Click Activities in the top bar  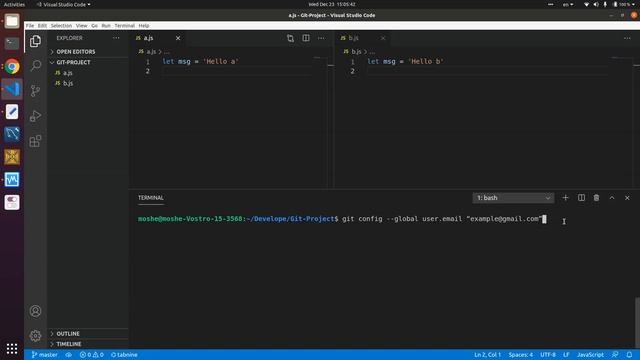pos(14,4)
